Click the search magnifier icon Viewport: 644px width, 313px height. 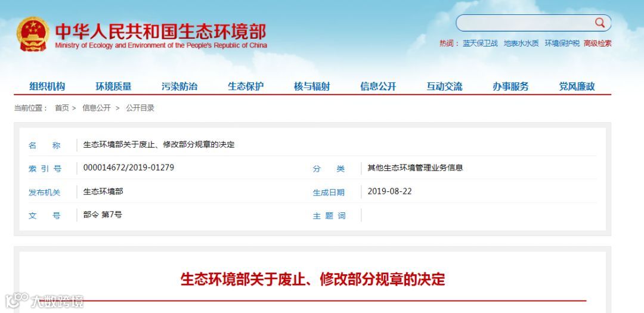600,23
